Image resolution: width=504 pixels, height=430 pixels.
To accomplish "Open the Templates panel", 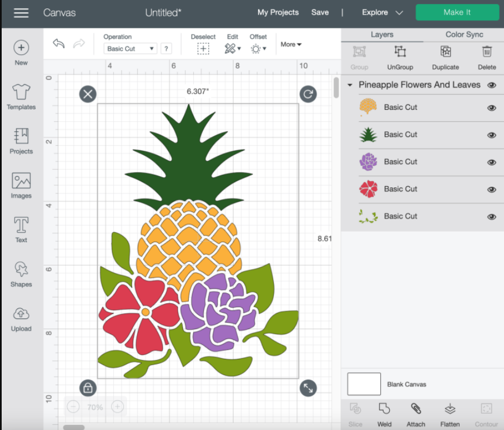I will (21, 97).
